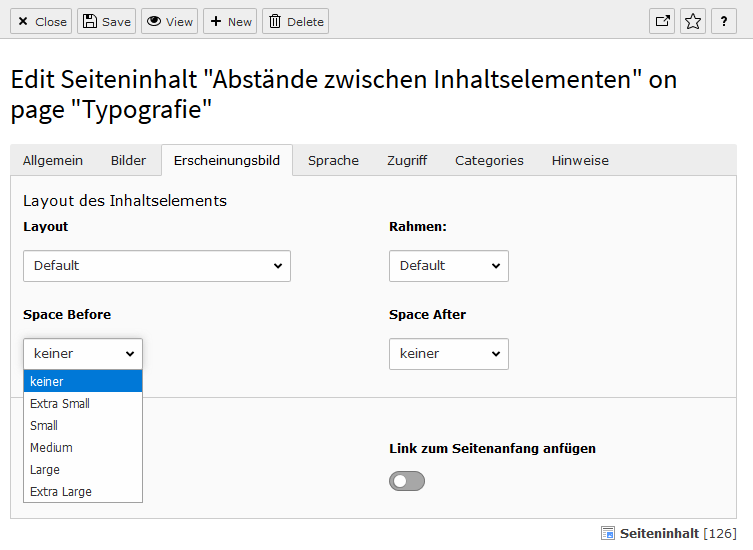Expand the Rahmen dropdown
This screenshot has height=550, width=753.
pyautogui.click(x=448, y=266)
